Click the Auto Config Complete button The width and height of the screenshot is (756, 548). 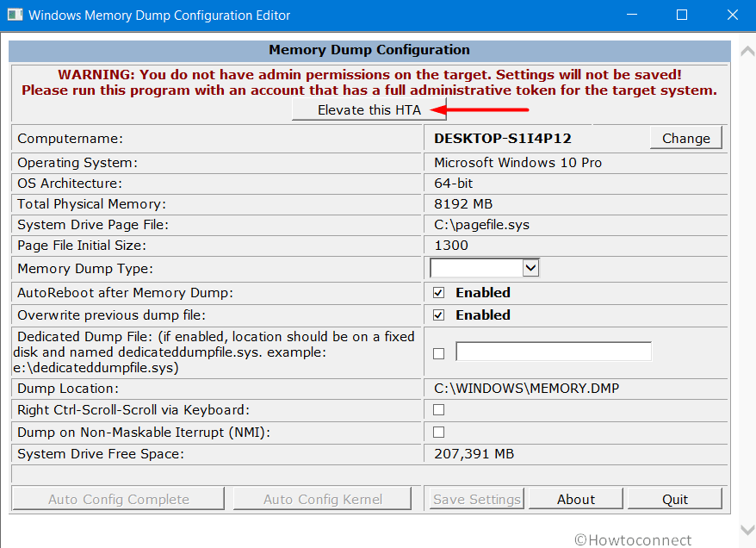pos(119,499)
